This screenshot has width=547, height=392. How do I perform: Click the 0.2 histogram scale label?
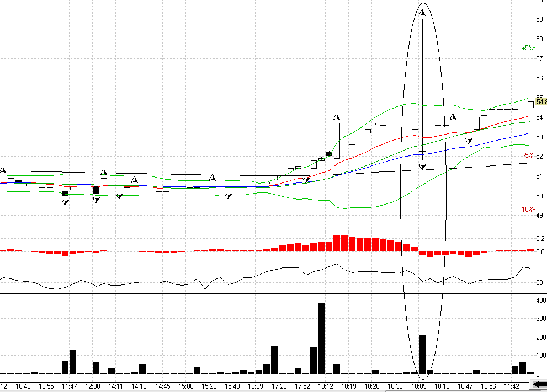pos(540,238)
